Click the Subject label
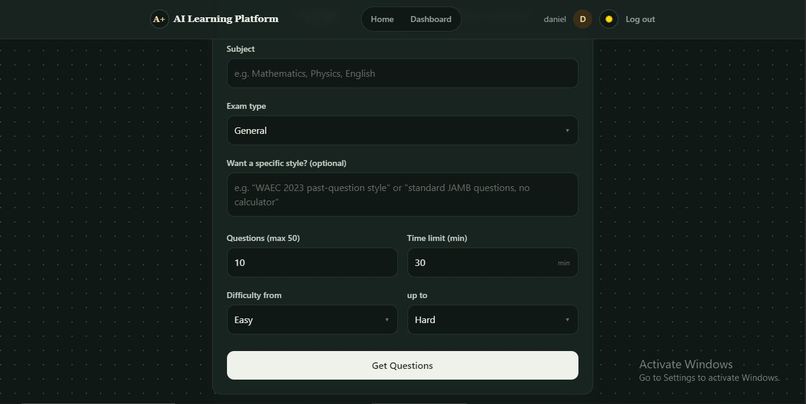This screenshot has width=806, height=404. point(241,49)
